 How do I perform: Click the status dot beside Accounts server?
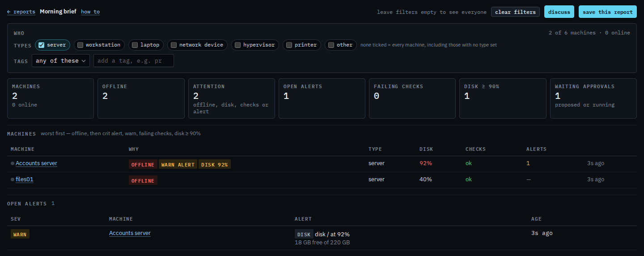13,164
